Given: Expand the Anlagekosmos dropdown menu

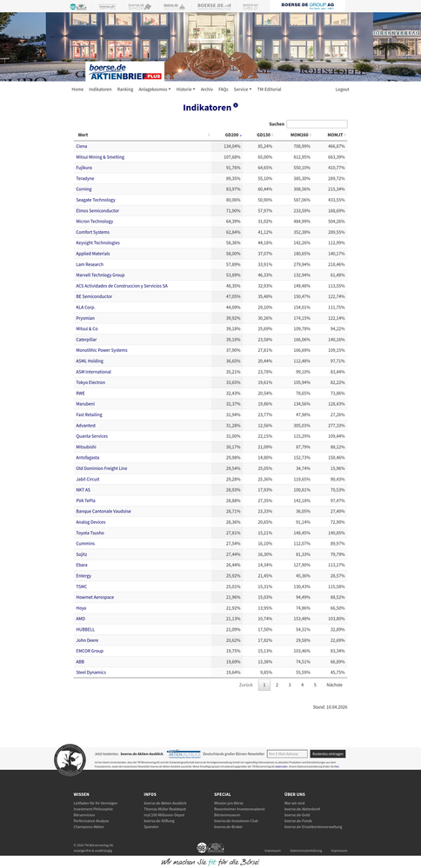Looking at the screenshot, I should click(155, 89).
